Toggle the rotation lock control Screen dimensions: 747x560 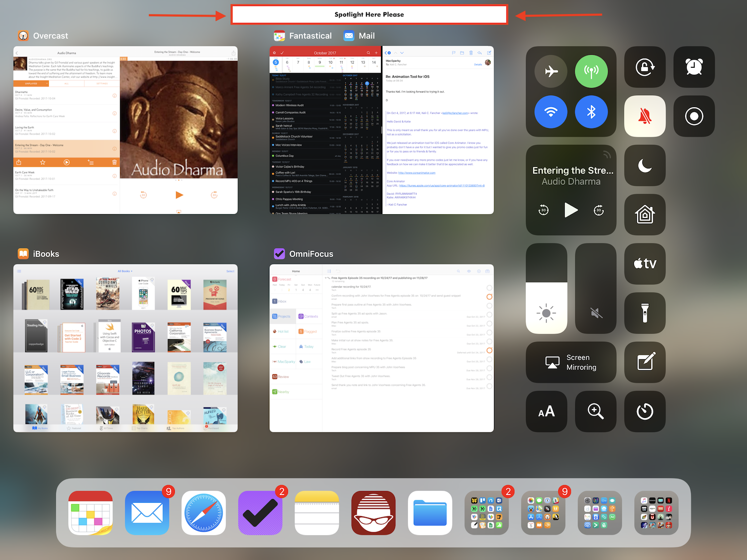coord(645,67)
